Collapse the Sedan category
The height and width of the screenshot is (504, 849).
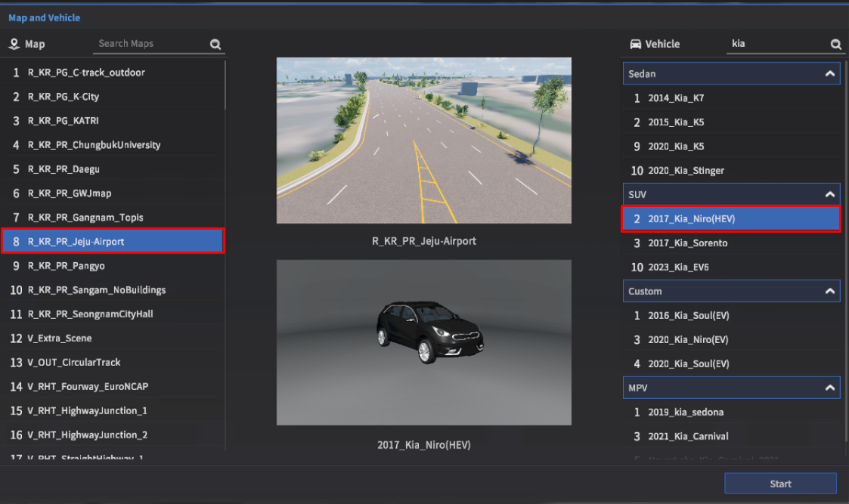(829, 74)
